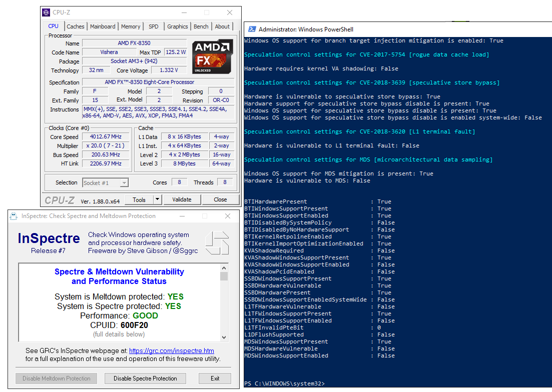This screenshot has width=552, height=392.
Task: Click the Administrator: Windows PowerShell title bar
Action: [x=398, y=29]
